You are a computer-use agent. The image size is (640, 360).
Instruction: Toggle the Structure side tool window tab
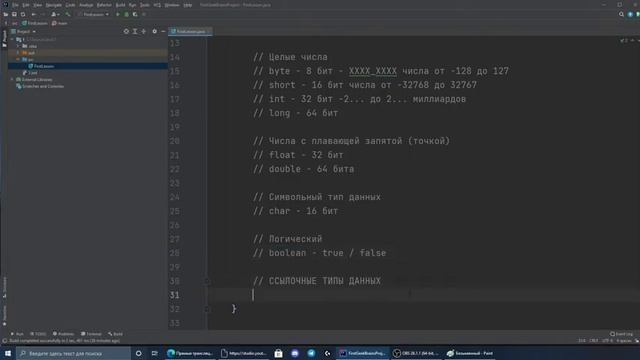pyautogui.click(x=4, y=287)
